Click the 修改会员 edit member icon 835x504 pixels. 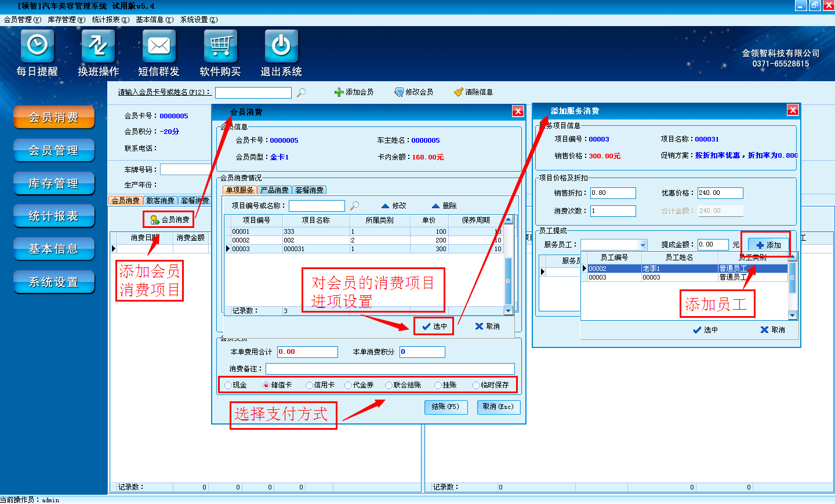(399, 92)
